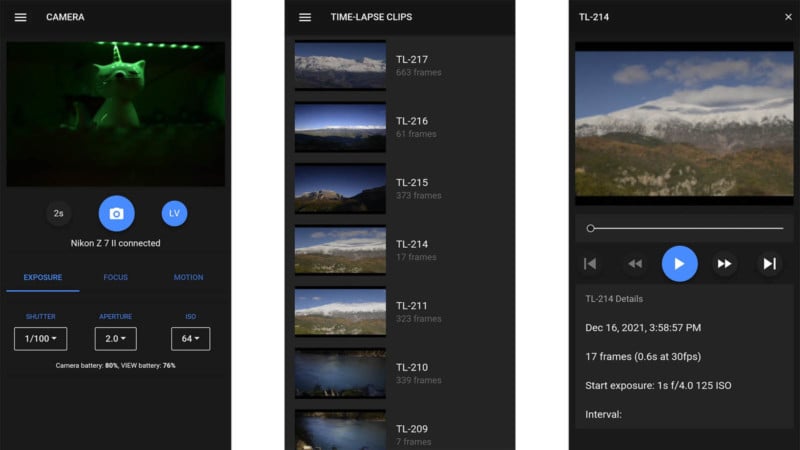Skip to the first frame of clip

[x=590, y=264]
